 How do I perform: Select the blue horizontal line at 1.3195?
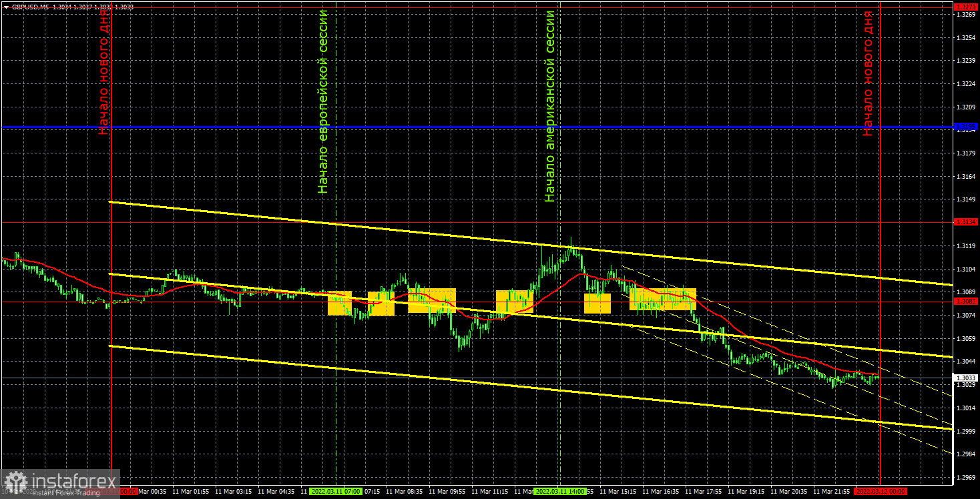[476, 127]
